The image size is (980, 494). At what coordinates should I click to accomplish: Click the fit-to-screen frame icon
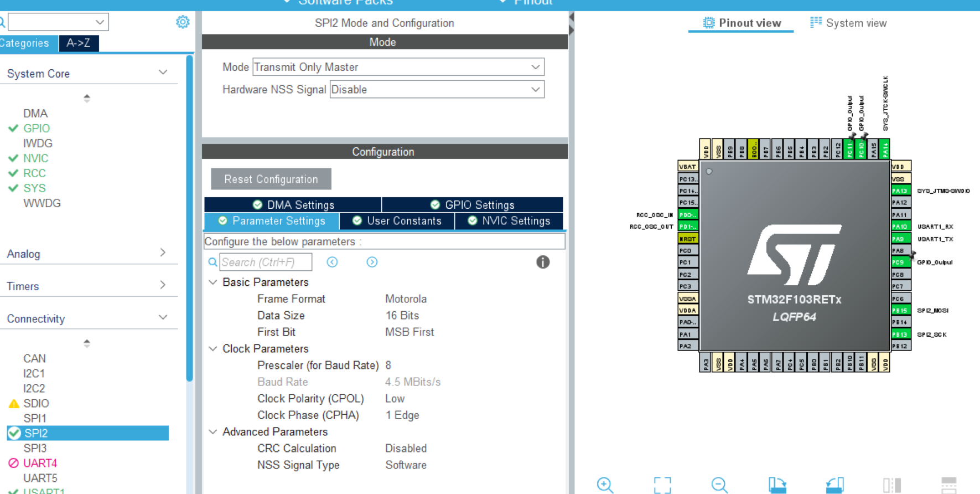662,485
